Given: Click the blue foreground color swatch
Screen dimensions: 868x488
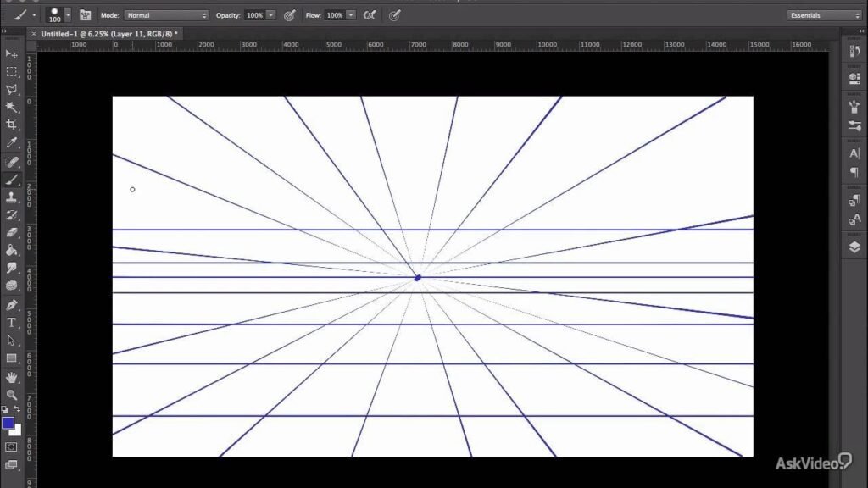Looking at the screenshot, I should click(8, 422).
